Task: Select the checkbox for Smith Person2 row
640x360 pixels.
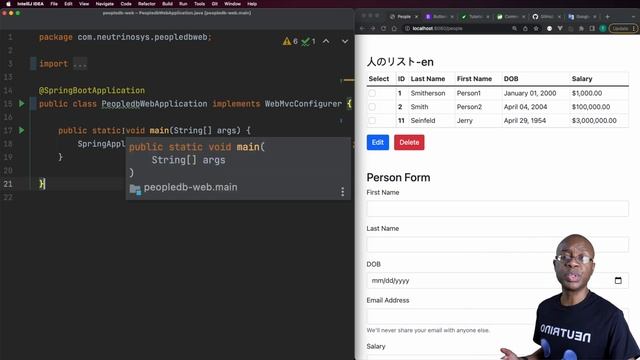Action: click(x=372, y=107)
